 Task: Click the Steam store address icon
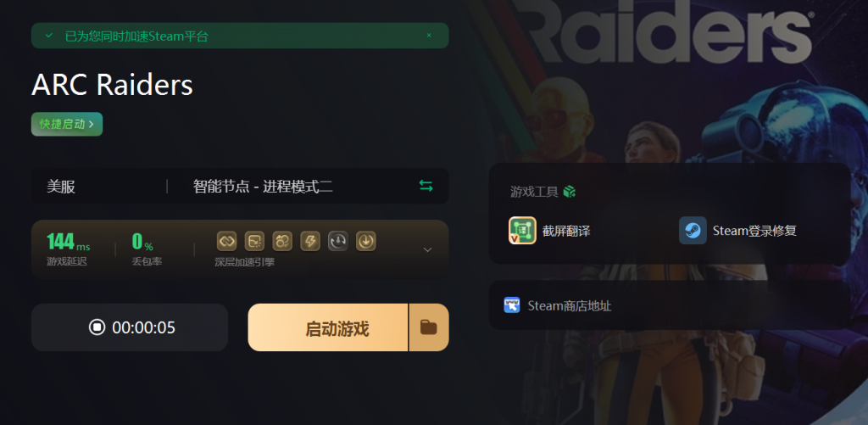pyautogui.click(x=511, y=305)
